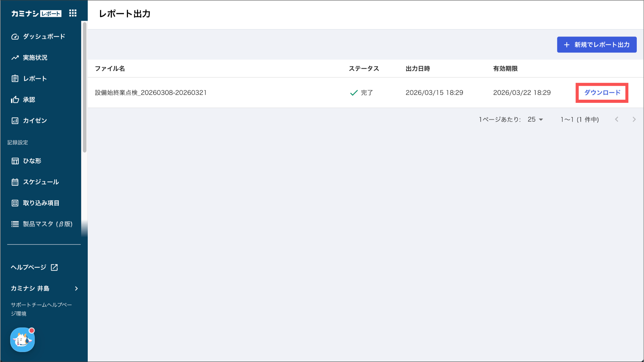The height and width of the screenshot is (362, 644).
Task: Click the 承認 thumbs-up icon
Action: (15, 100)
